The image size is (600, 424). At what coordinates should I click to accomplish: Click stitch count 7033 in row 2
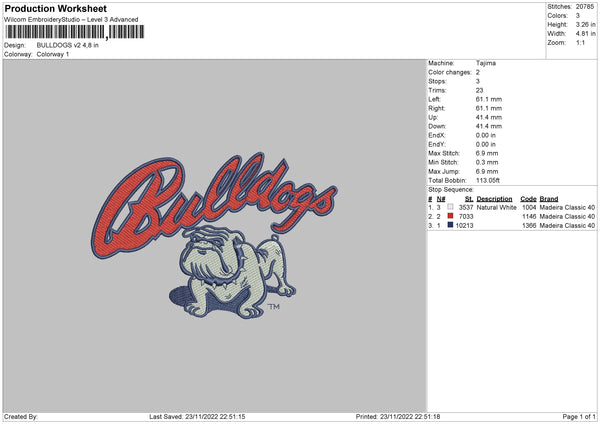point(466,217)
